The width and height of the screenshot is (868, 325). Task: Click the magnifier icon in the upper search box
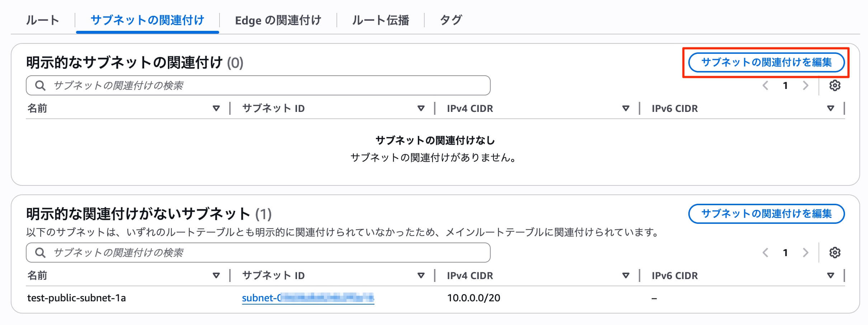point(40,85)
